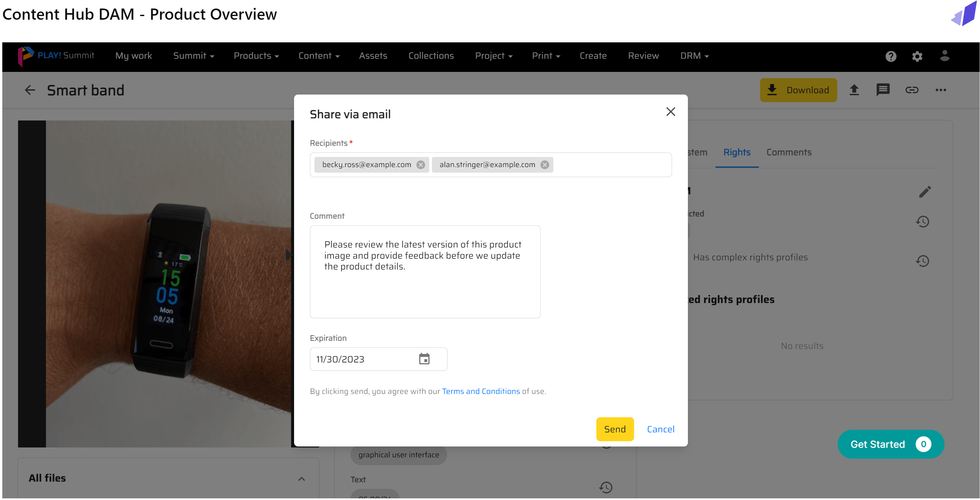
Task: Open the user profile icon
Action: tap(944, 55)
